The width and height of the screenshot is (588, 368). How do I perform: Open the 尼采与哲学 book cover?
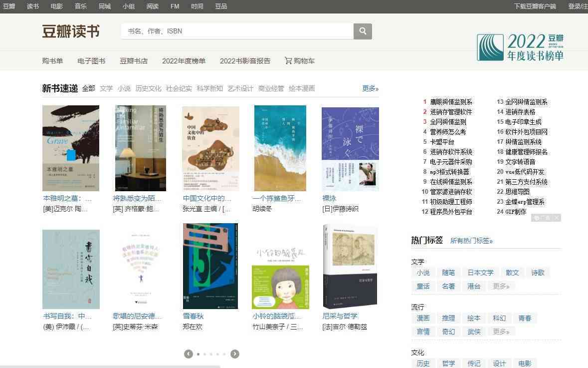(x=350, y=266)
